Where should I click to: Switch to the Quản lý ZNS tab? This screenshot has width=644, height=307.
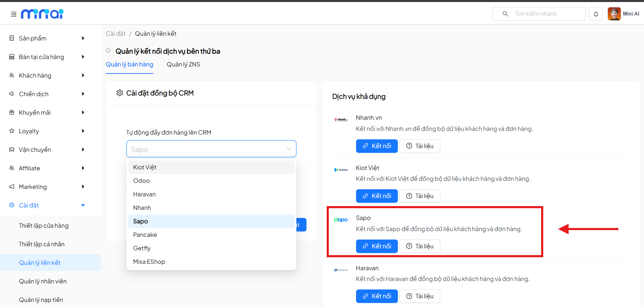click(183, 64)
